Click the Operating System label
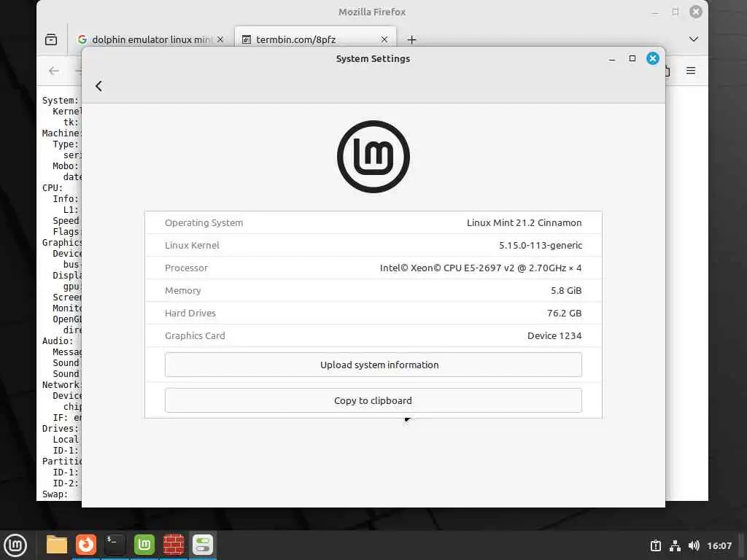 [204, 223]
